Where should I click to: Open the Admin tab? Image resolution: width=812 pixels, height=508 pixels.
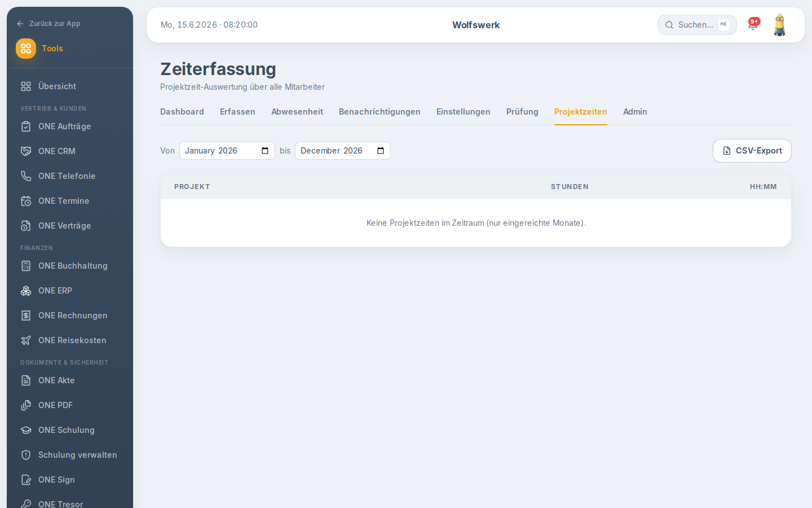coord(635,112)
